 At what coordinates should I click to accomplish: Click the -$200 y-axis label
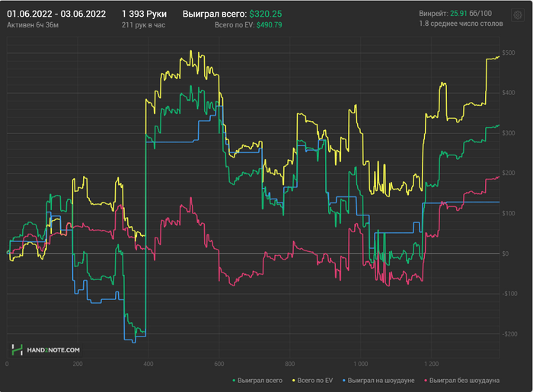click(509, 334)
